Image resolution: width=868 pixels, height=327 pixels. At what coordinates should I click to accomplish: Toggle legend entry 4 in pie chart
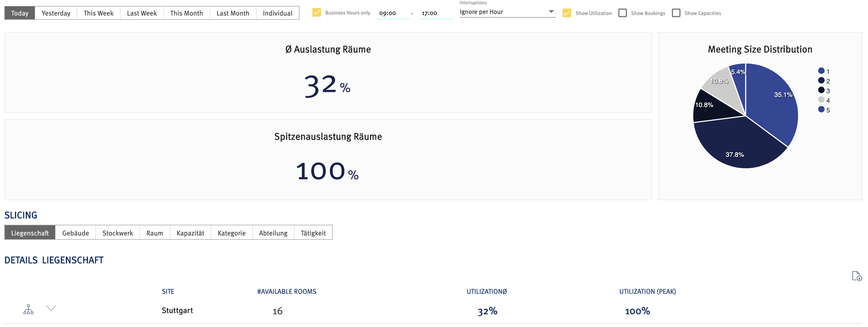tap(824, 100)
